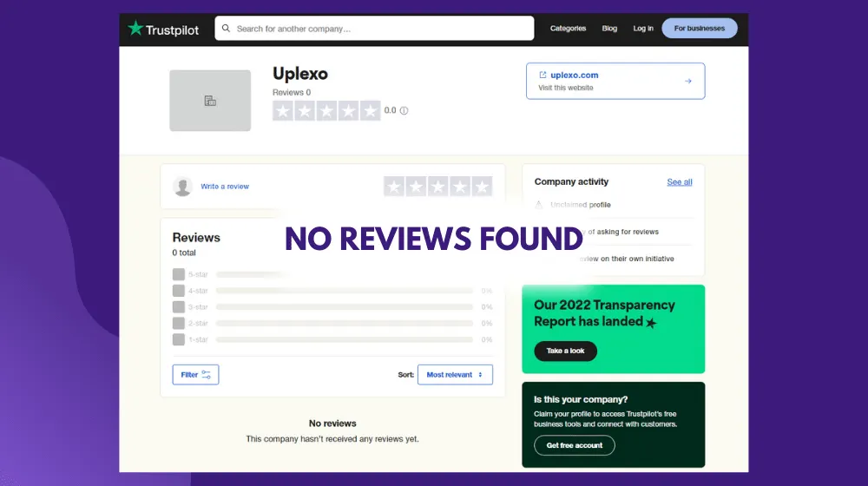Select two stars in the write-review rating
This screenshot has height=486, width=868.
416,187
